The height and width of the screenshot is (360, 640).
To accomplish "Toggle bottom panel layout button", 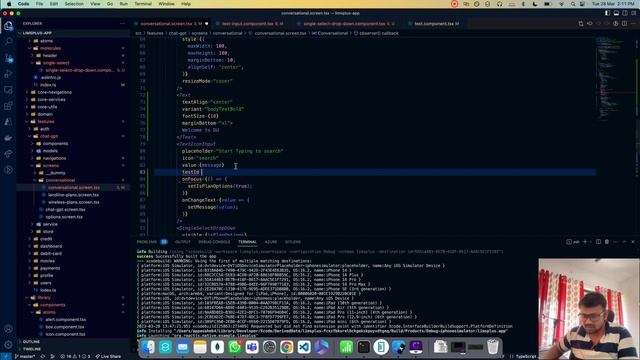I will 616,13.
